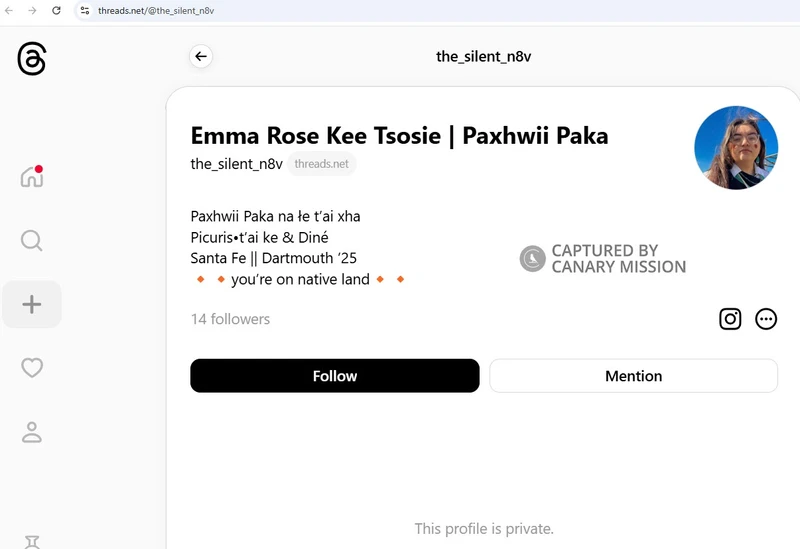Image resolution: width=800 pixels, height=549 pixels.
Task: Click bio line 'you're on native land'
Action: point(300,280)
